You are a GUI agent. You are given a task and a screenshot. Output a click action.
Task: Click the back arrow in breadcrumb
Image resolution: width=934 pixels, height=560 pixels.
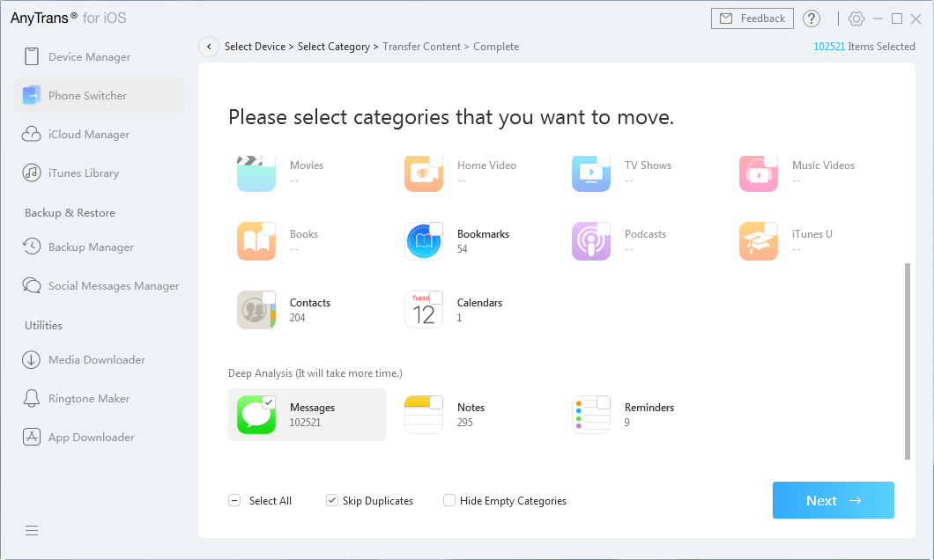[x=209, y=47]
